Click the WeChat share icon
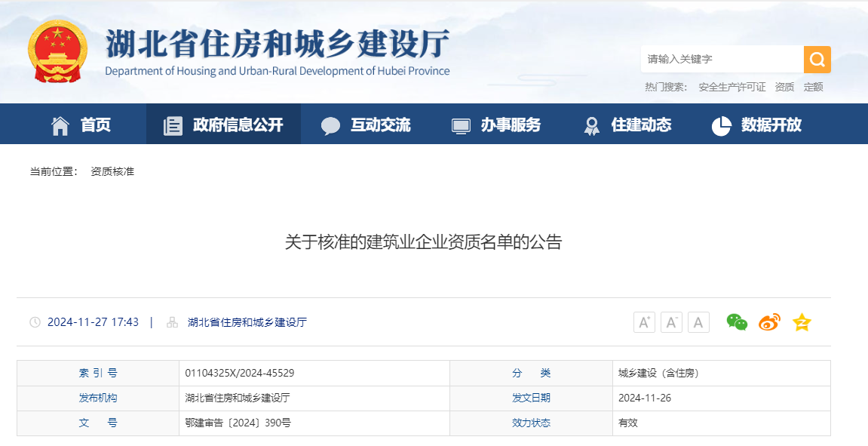This screenshot has width=868, height=446. (737, 322)
